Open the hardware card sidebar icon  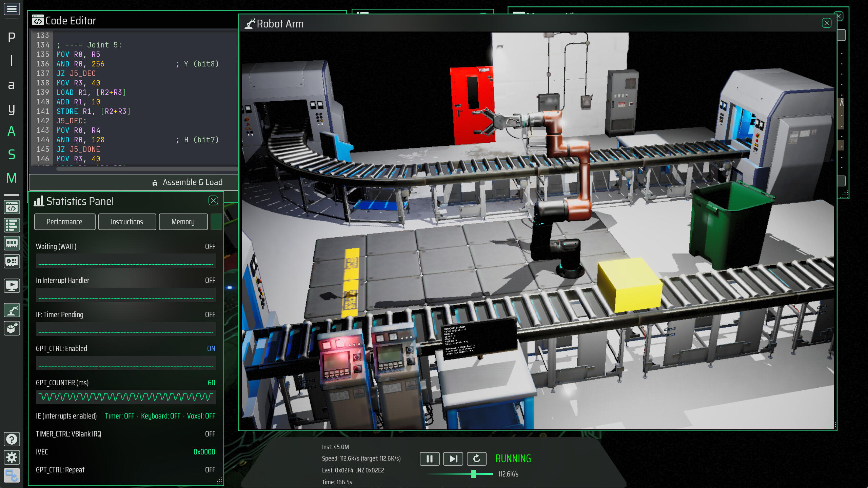pos(12,261)
